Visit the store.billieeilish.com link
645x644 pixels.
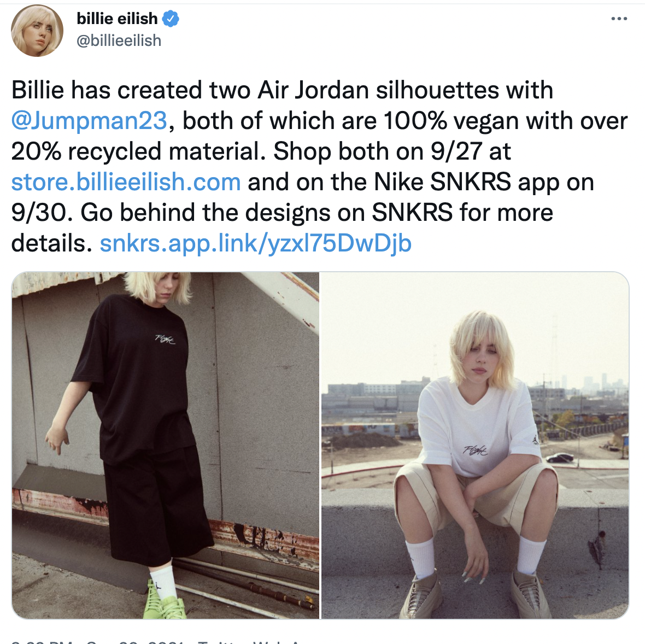point(126,182)
